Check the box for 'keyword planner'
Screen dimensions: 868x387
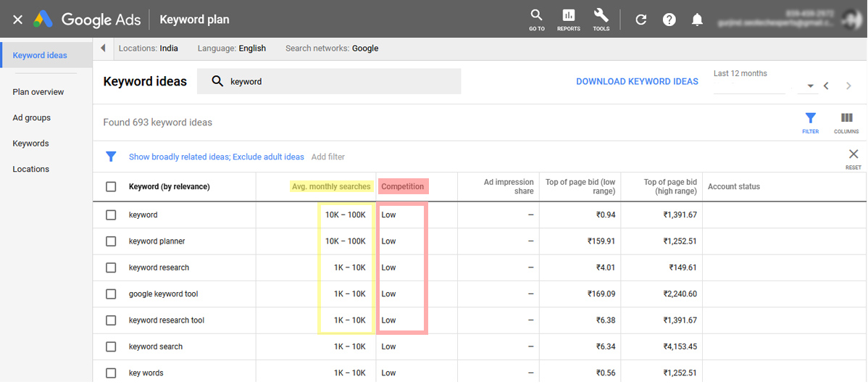pyautogui.click(x=111, y=241)
